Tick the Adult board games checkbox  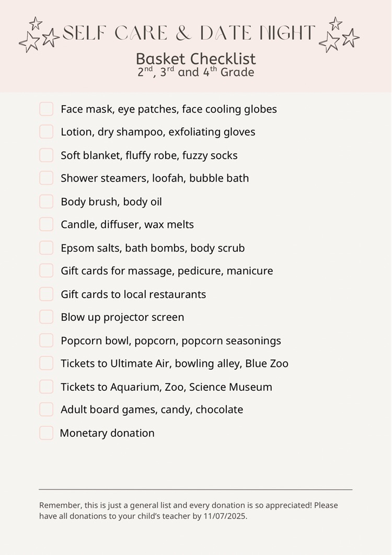pyautogui.click(x=46, y=409)
